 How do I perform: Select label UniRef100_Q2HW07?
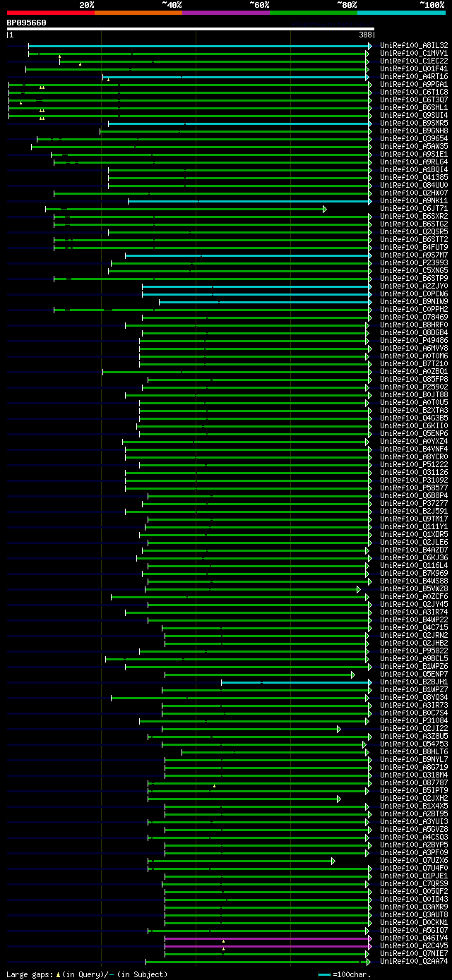(x=414, y=193)
